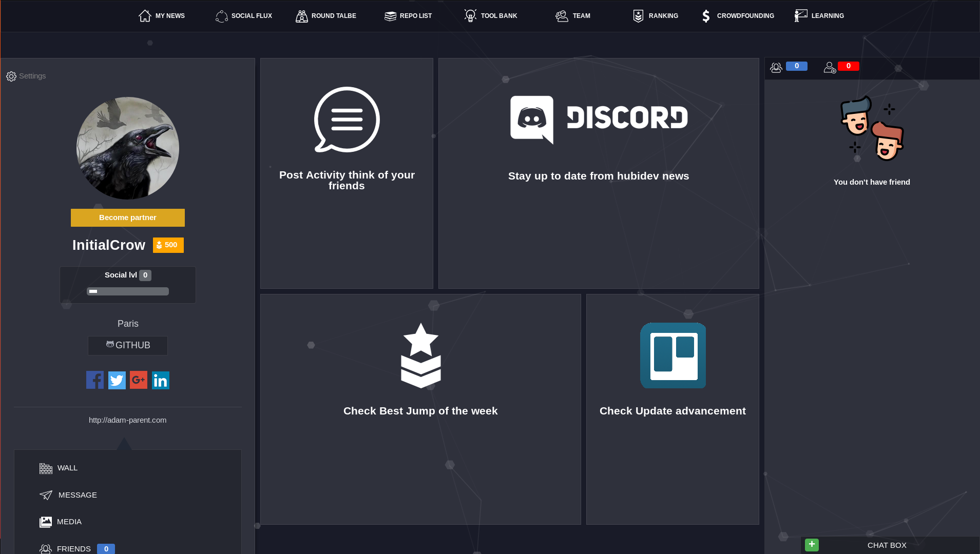Open the MY NEWS menu item

[170, 16]
